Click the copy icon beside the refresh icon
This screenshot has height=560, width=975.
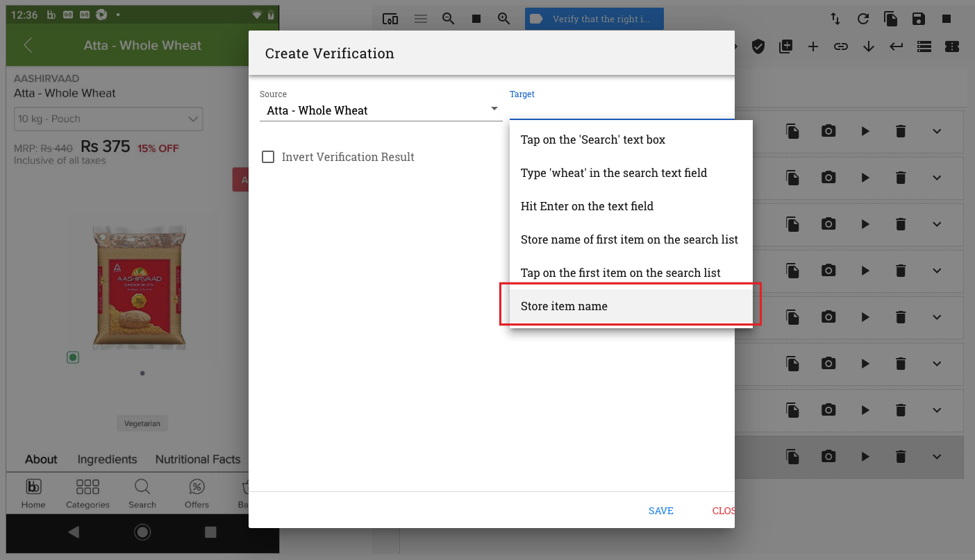pos(891,19)
